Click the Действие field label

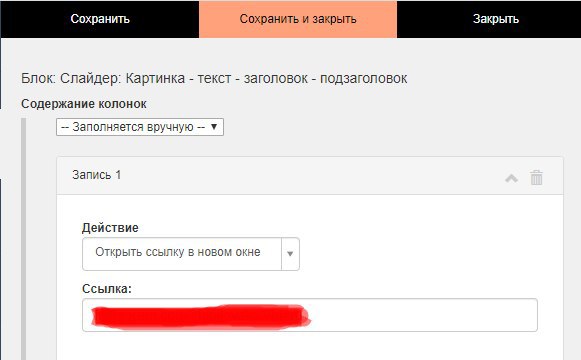tap(110, 228)
